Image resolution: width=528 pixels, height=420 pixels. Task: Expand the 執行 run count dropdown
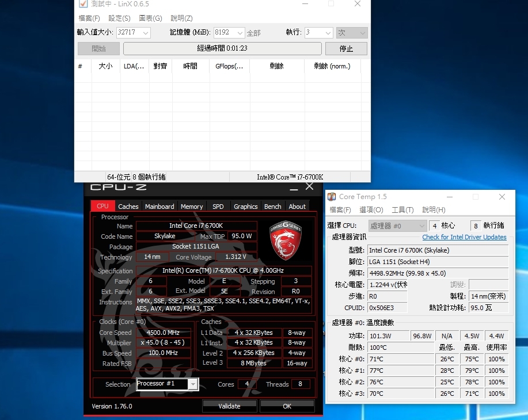click(328, 33)
